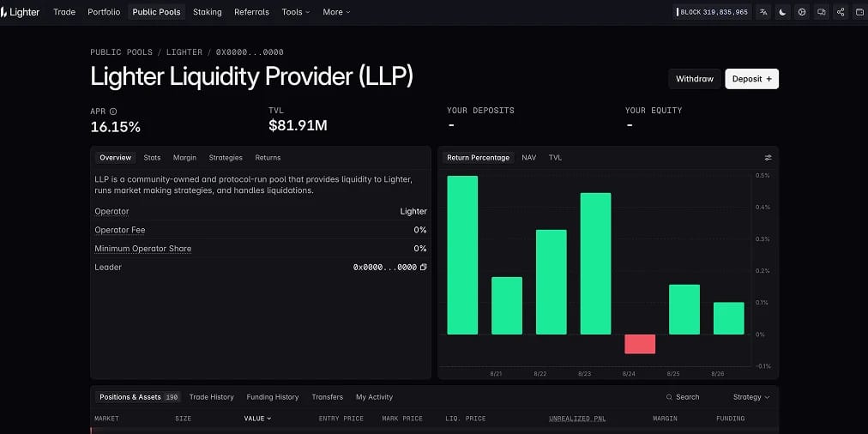The width and height of the screenshot is (868, 434).
Task: Click the 190 positions count badge
Action: pyautogui.click(x=172, y=397)
